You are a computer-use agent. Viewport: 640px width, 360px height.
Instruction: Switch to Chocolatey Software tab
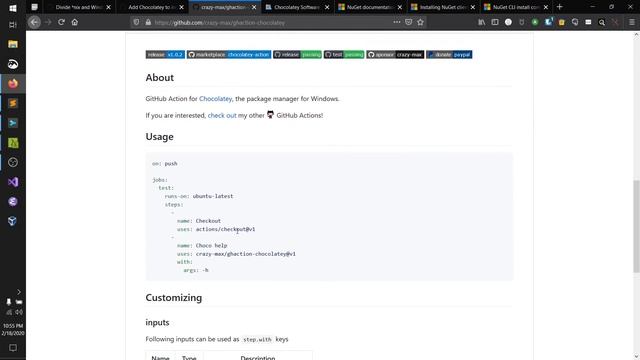coord(297,7)
